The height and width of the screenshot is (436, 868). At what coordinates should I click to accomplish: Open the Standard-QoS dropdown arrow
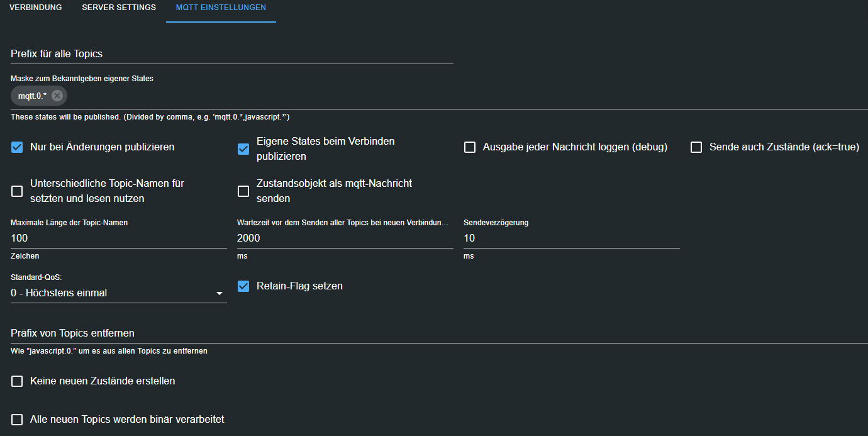point(220,293)
